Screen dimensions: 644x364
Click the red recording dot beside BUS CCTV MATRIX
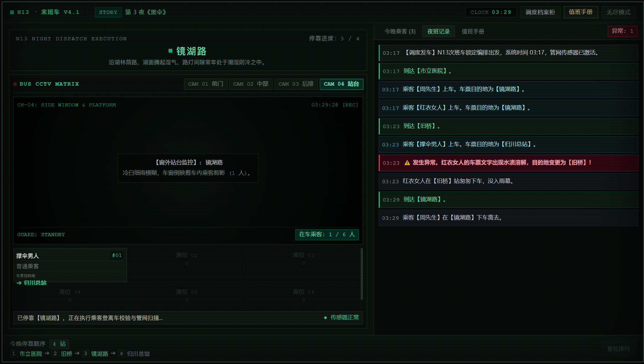pyautogui.click(x=15, y=84)
